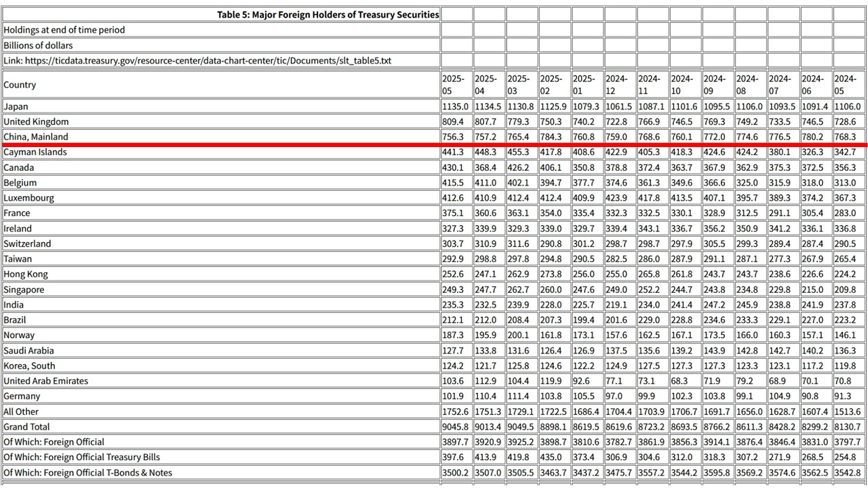This screenshot has height=488, width=868.
Task: Select the United Arab Emirates cell
Action: tap(45, 381)
